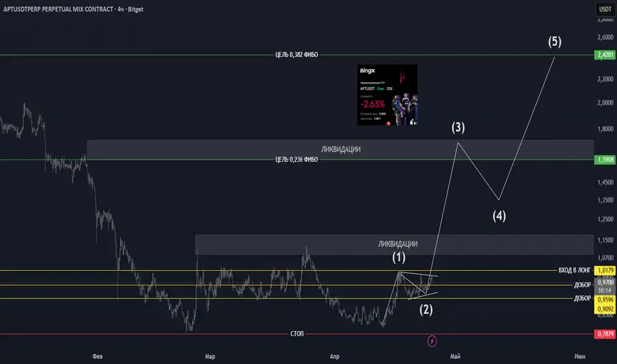This screenshot has height=364, width=617.
Task: Open the USDT currency selector
Action: [x=605, y=9]
